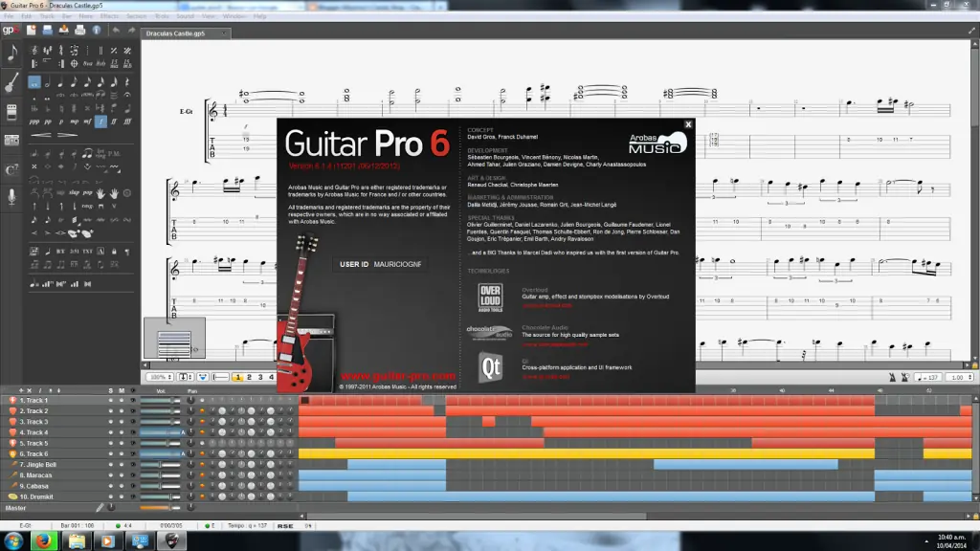
Task: Open the instrument guitar panel in sidebar
Action: tap(11, 83)
